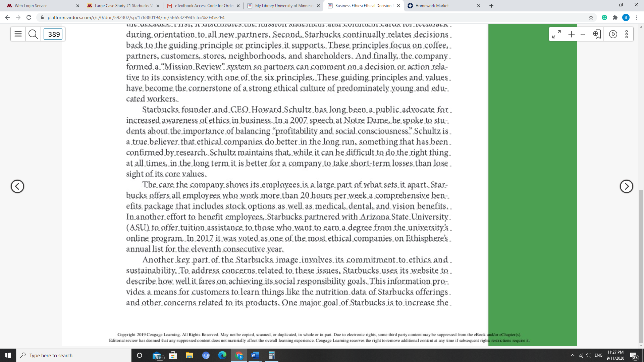Go to the previous page arrow

tap(17, 186)
